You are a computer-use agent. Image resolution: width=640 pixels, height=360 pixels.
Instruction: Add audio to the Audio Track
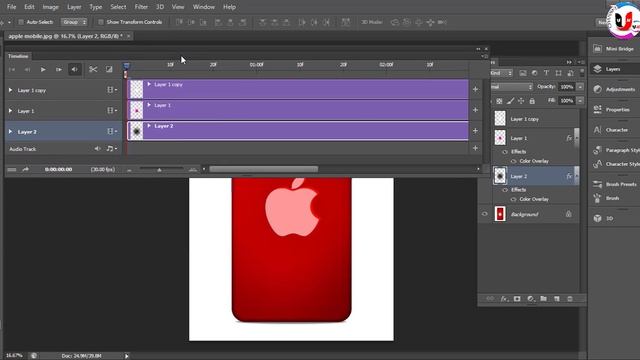[475, 148]
